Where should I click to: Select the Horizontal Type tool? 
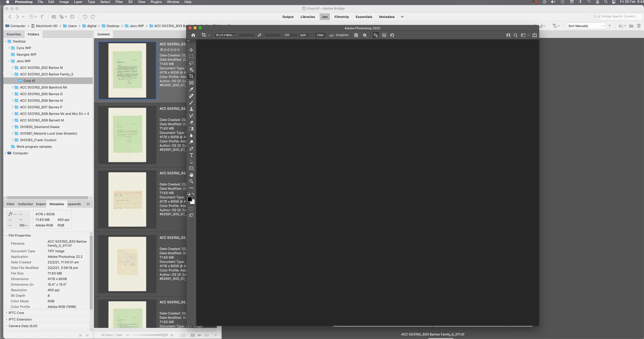[x=191, y=155]
